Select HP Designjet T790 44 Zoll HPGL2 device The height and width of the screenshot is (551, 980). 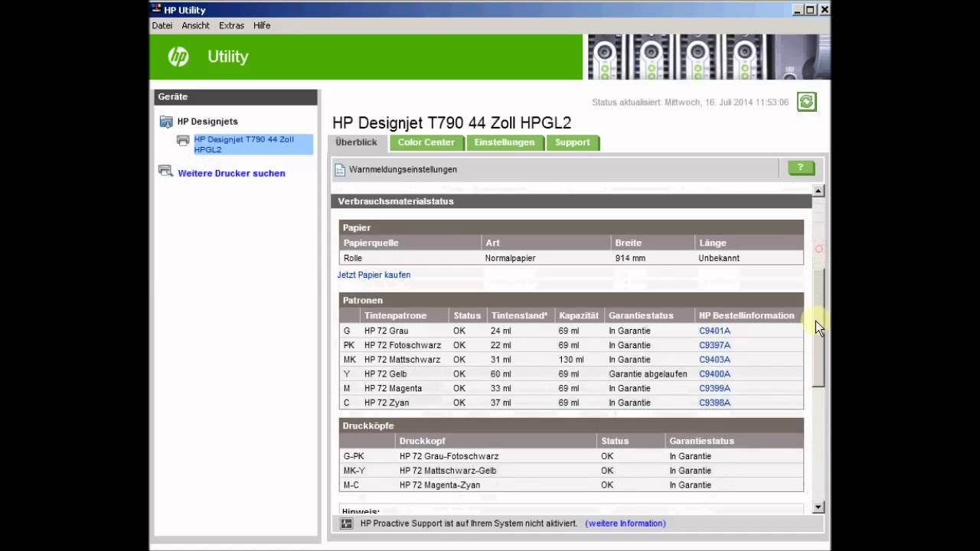coord(253,145)
